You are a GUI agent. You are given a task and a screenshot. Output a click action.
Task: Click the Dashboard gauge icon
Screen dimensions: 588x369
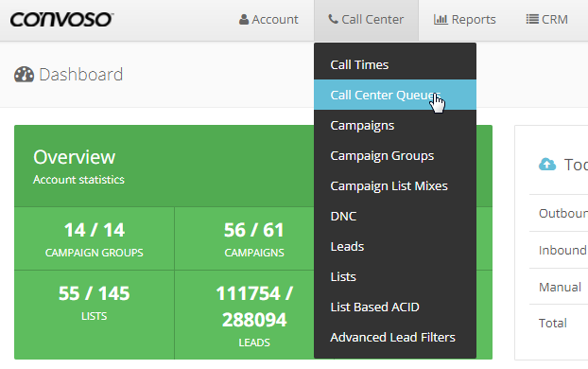point(24,75)
